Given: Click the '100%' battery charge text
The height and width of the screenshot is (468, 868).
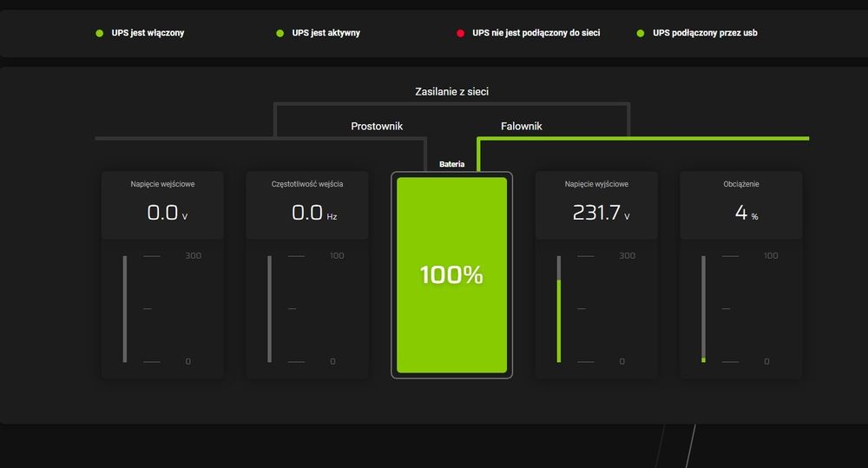Looking at the screenshot, I should click(x=451, y=274).
